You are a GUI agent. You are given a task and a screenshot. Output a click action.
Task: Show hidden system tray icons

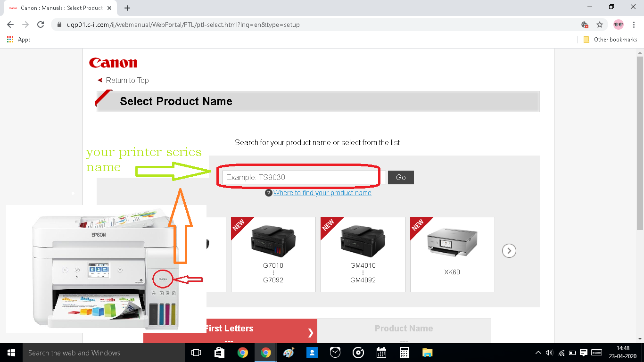[538, 353]
